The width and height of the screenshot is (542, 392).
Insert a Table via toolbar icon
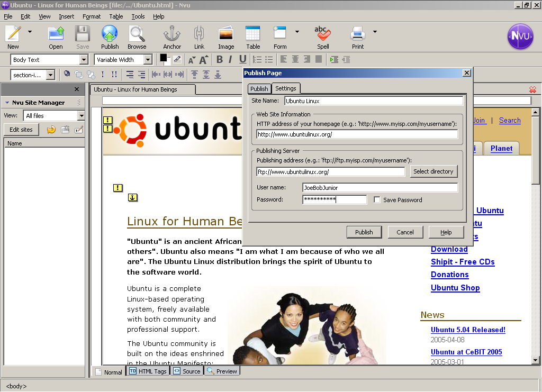[252, 34]
